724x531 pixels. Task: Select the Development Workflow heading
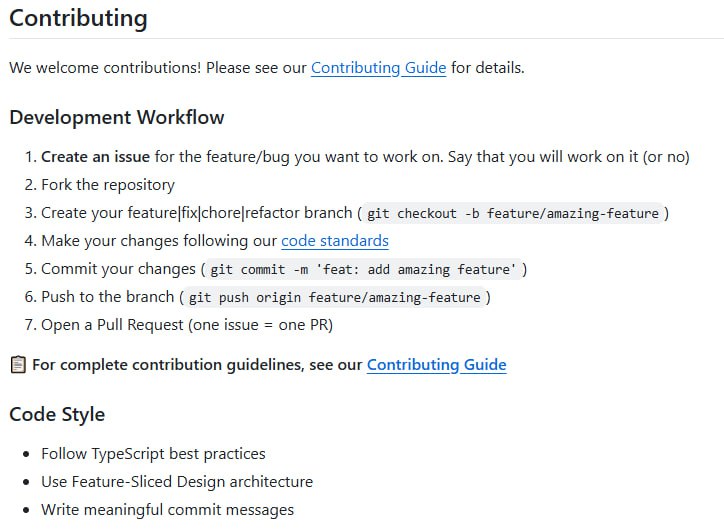[117, 117]
